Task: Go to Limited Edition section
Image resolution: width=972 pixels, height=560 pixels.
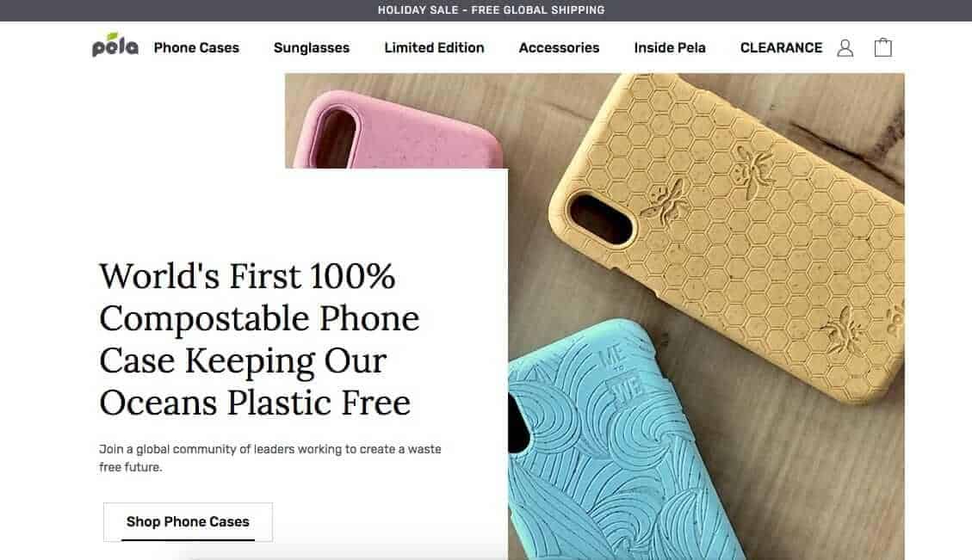Action: [434, 47]
